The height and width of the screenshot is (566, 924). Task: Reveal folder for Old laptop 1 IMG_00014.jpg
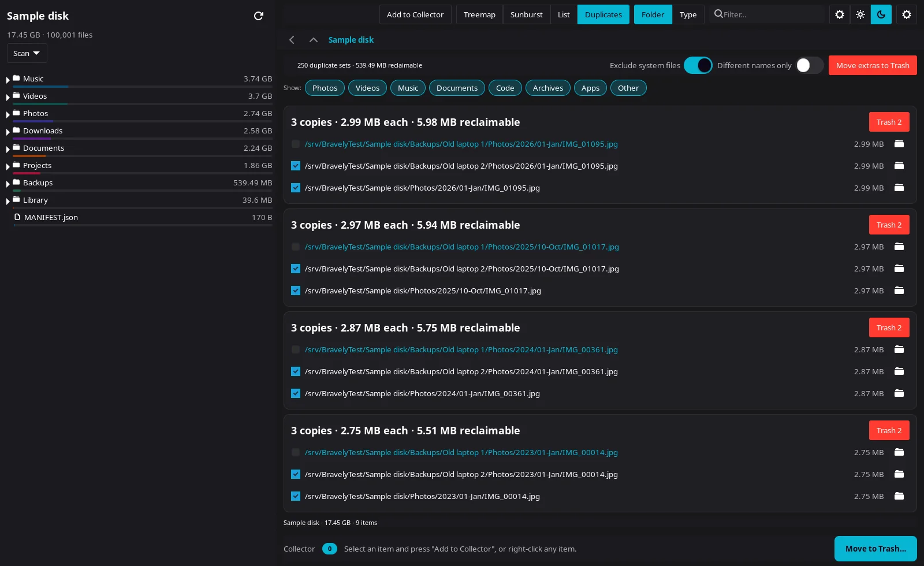899,452
